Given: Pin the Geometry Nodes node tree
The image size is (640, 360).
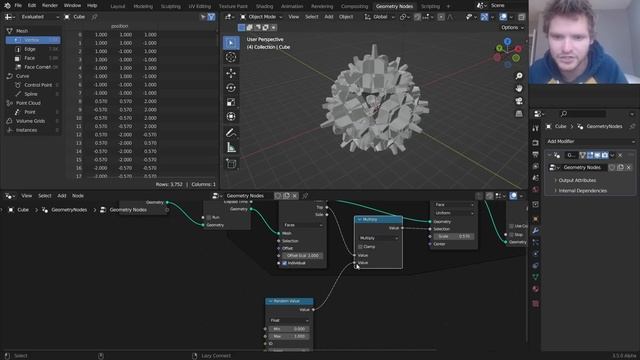Looking at the screenshot, I should [305, 196].
